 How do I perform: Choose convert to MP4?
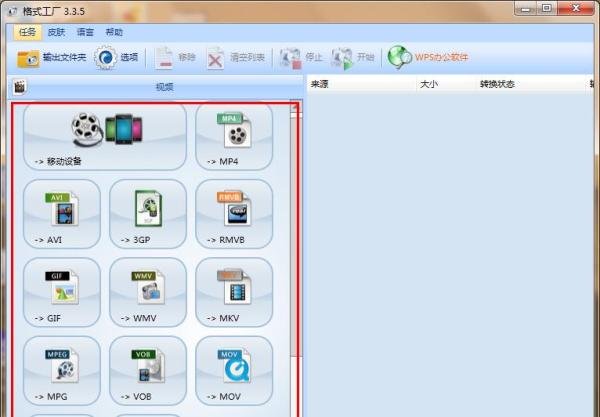(234, 137)
